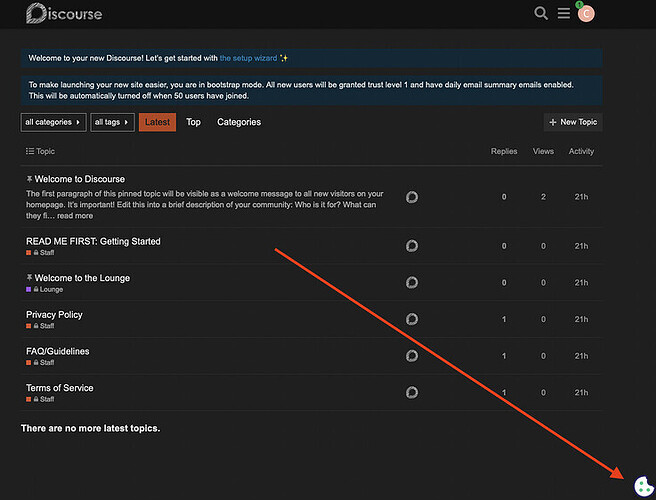Image resolution: width=656 pixels, height=500 pixels.
Task: Open Staff category under FAQ/Guidelines
Action: pos(40,363)
